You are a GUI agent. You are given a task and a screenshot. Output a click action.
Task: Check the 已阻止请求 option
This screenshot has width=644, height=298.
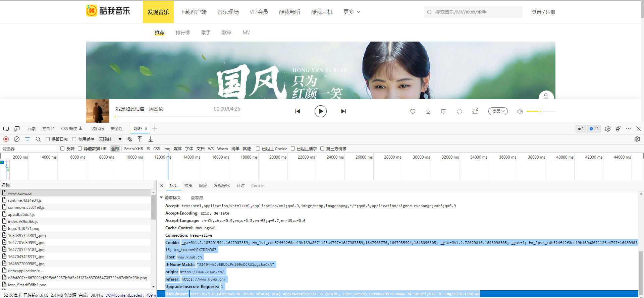[293, 148]
